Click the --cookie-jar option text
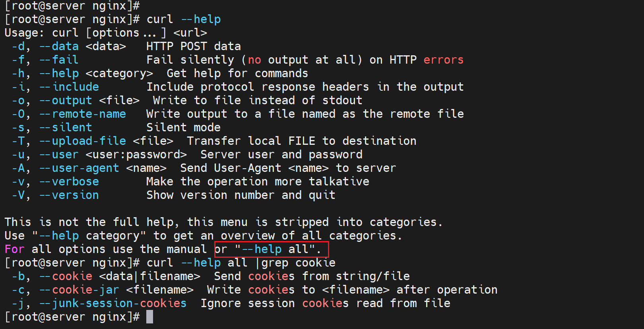This screenshot has height=329, width=644. (79, 290)
